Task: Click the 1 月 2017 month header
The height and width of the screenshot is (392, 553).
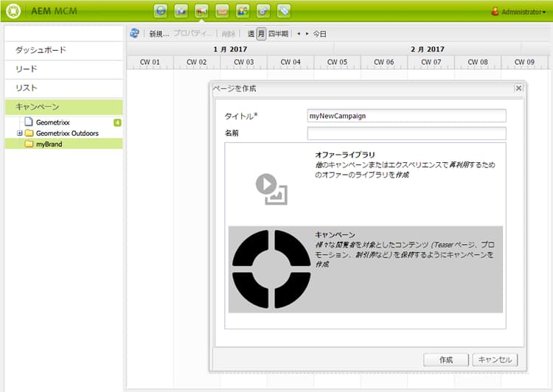Action: click(230, 49)
